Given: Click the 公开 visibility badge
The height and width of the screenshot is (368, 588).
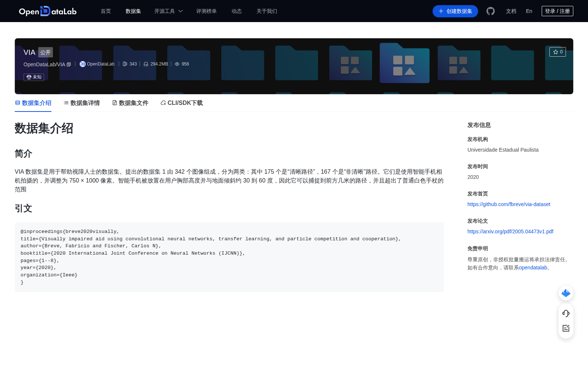Looking at the screenshot, I should 46,52.
